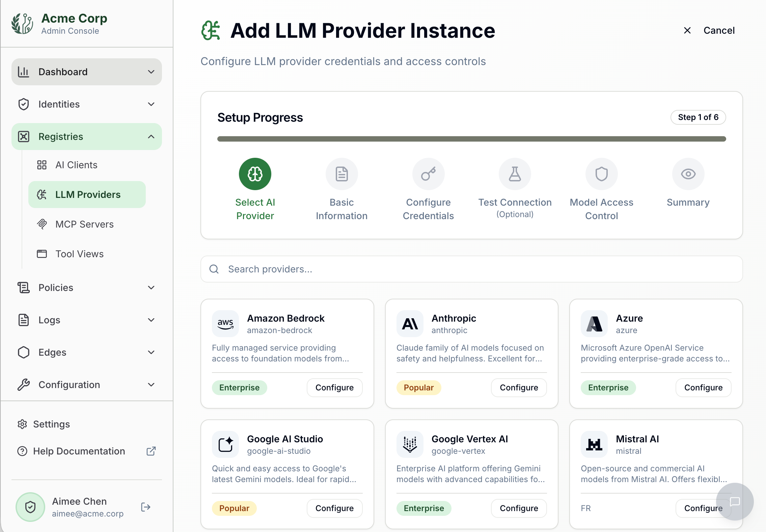Click the Summary eye icon

[688, 174]
